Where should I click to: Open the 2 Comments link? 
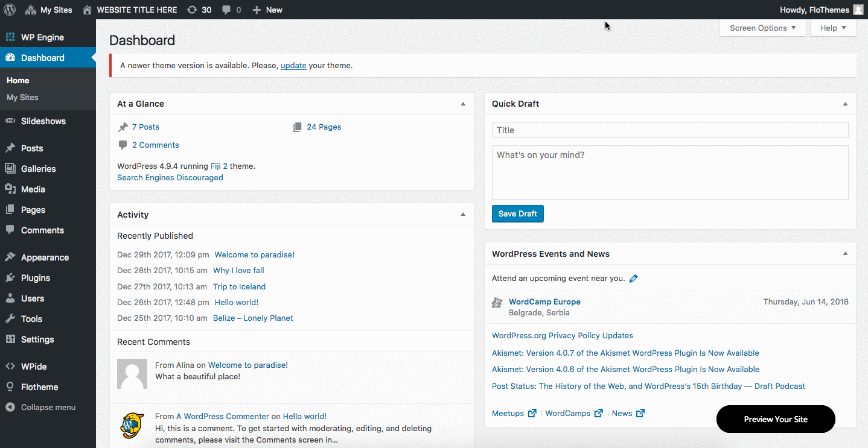[x=156, y=145]
